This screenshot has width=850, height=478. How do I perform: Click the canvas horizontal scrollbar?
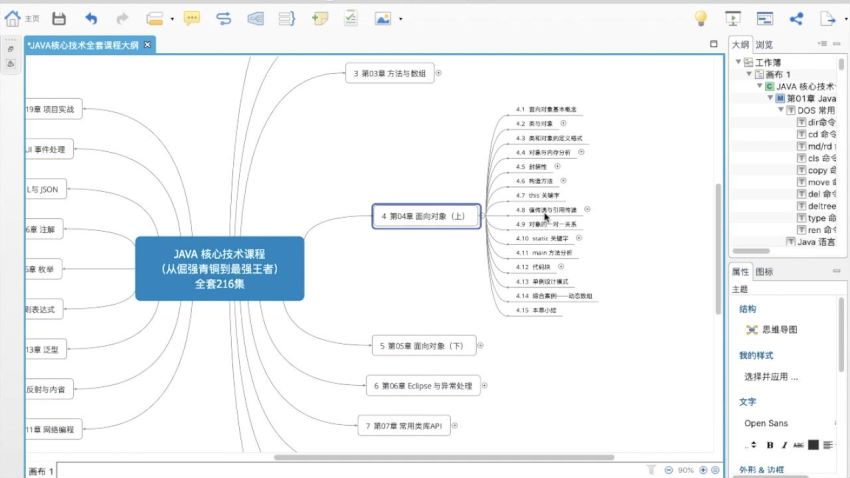[x=443, y=457]
